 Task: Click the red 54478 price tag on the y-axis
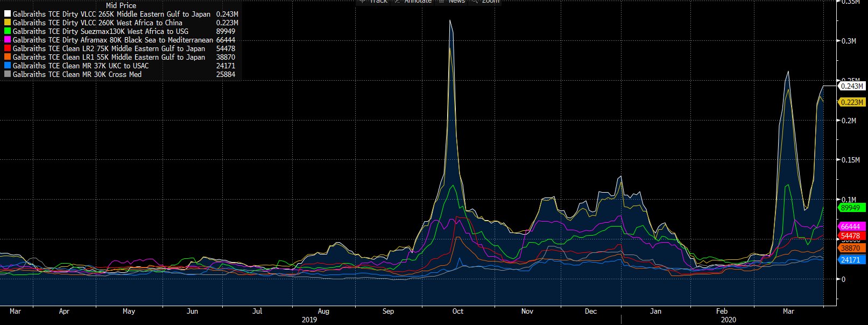click(852, 236)
